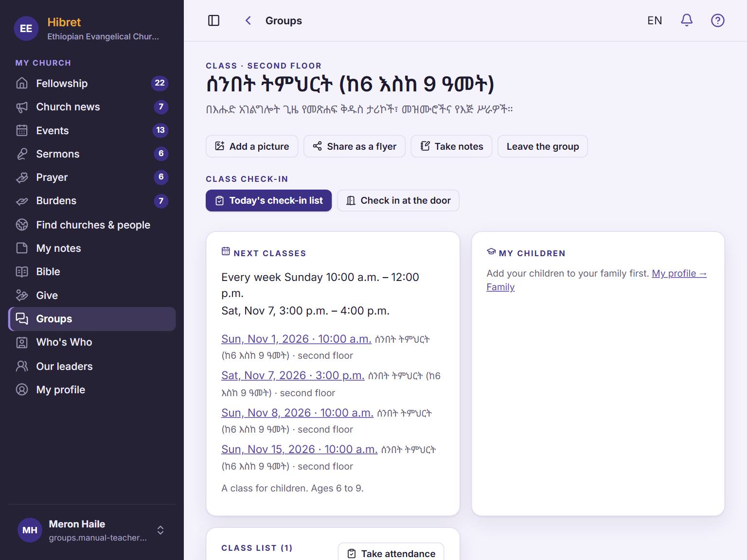Click the EE church avatar
747x560 pixels.
pyautogui.click(x=26, y=29)
